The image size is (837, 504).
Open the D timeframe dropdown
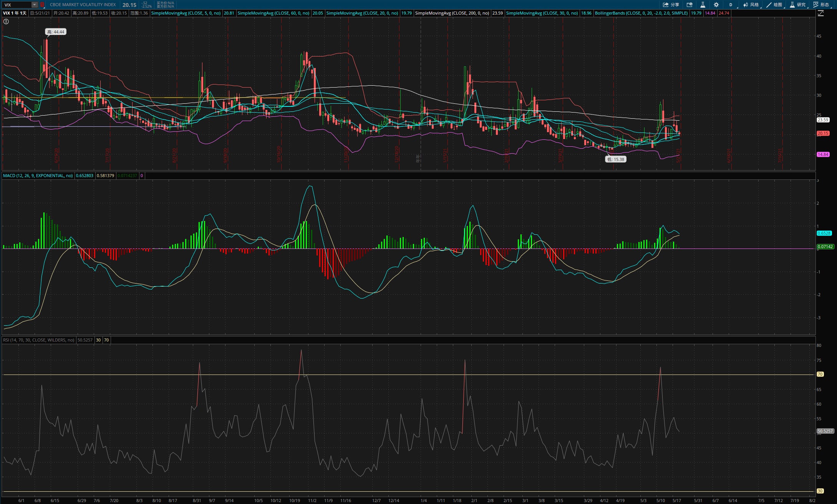coord(731,5)
